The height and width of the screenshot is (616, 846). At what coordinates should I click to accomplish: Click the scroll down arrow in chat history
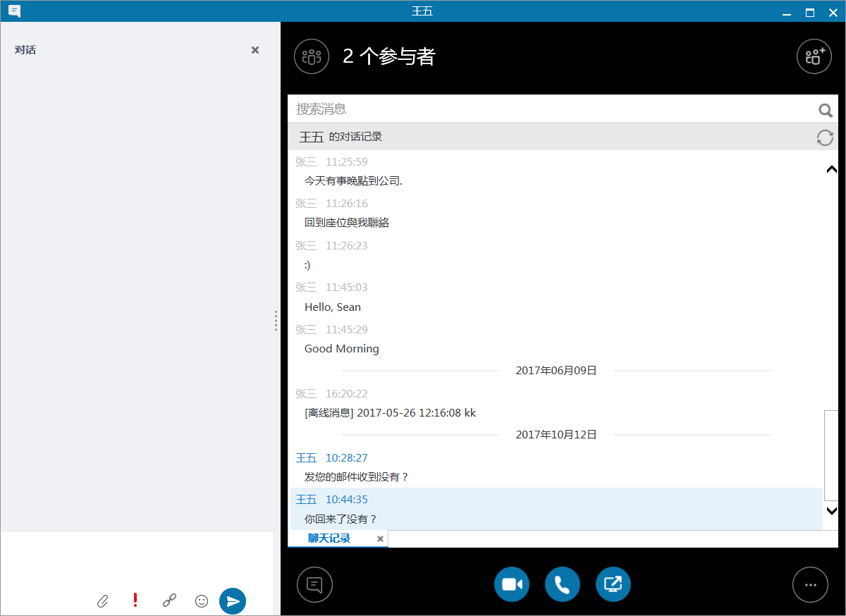click(x=831, y=511)
